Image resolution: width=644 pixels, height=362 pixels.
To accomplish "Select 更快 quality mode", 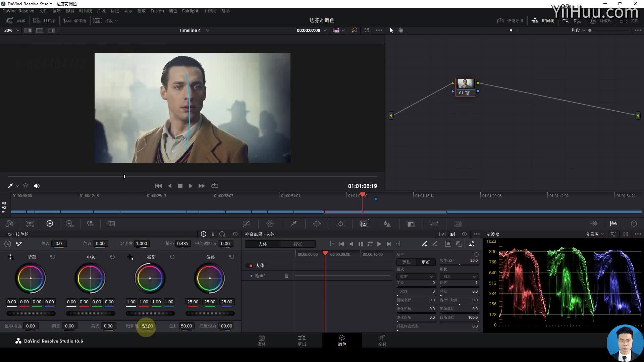I will pos(406,262).
